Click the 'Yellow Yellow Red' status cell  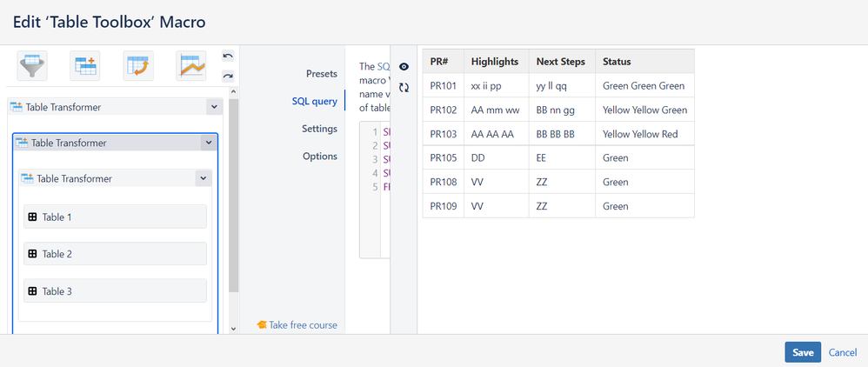point(644,134)
